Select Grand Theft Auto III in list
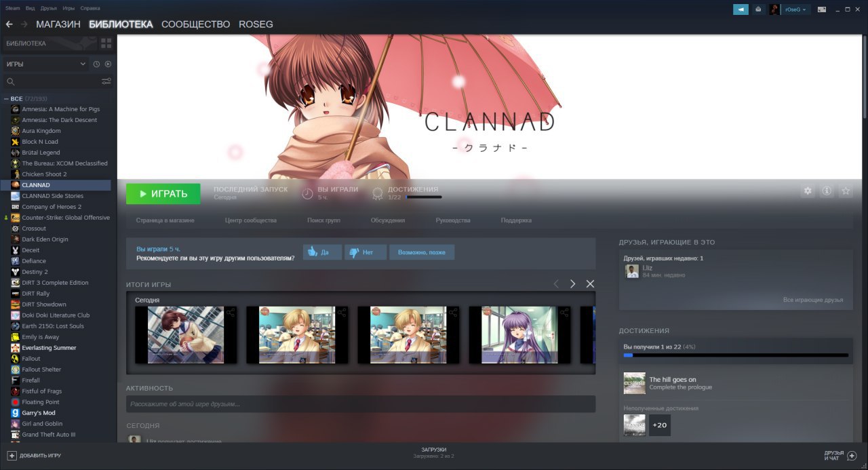Viewport: 868px width, 470px height. coord(49,435)
